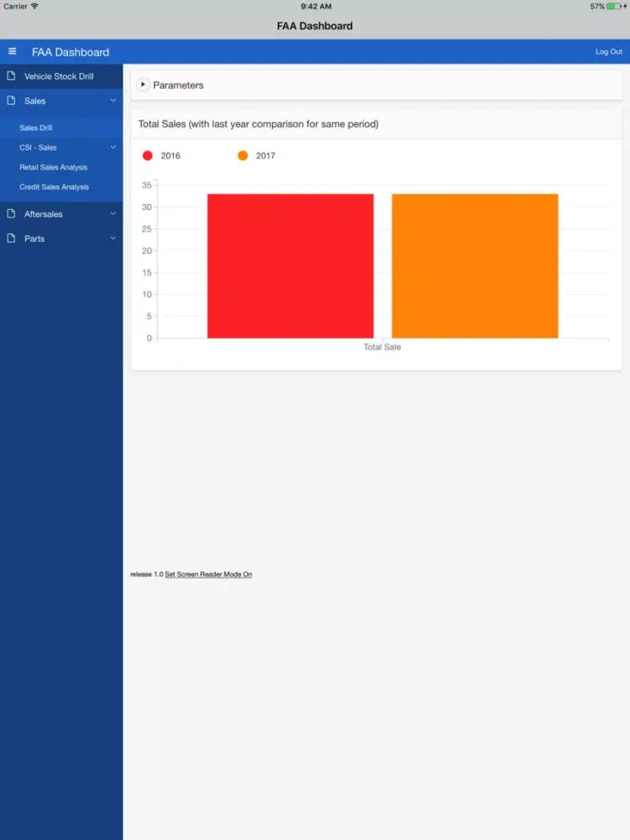The image size is (630, 840).
Task: Open Vehicle Stock Drill page
Action: 59,76
